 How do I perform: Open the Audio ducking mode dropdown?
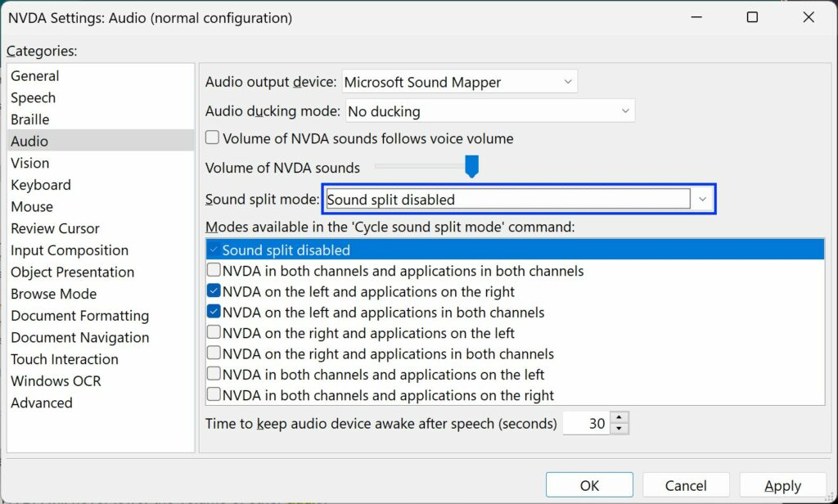pos(626,110)
